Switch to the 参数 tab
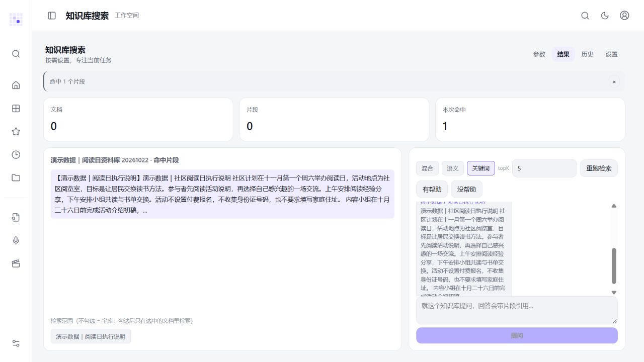644x362 pixels. click(x=539, y=54)
